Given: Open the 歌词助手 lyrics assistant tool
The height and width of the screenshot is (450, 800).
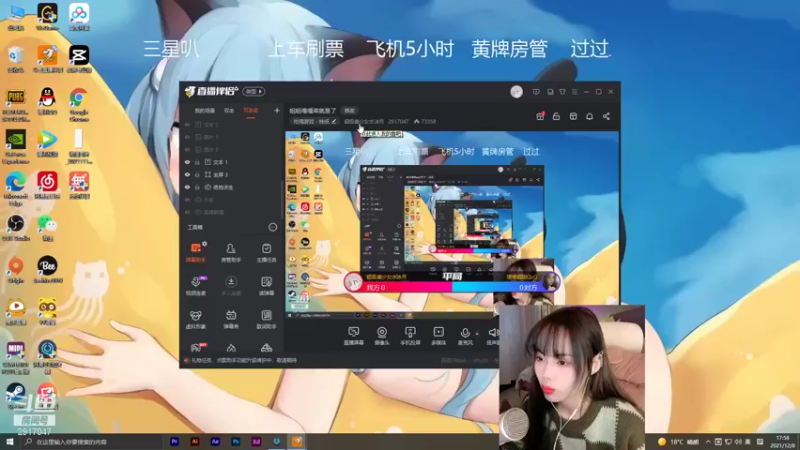Looking at the screenshot, I should pyautogui.click(x=266, y=319).
